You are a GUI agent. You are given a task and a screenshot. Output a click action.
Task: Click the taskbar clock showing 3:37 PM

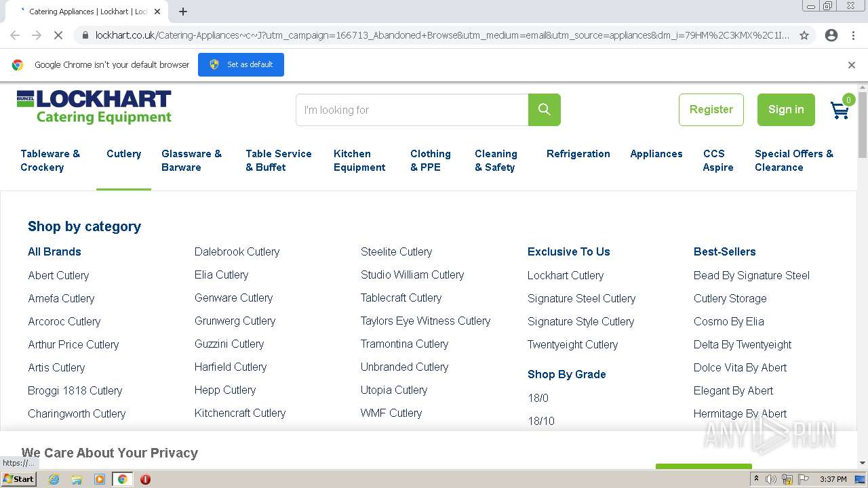coord(833,479)
